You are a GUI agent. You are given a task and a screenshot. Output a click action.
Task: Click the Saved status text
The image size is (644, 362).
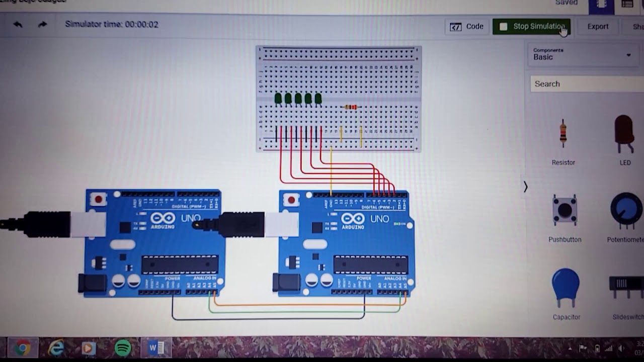(x=567, y=3)
